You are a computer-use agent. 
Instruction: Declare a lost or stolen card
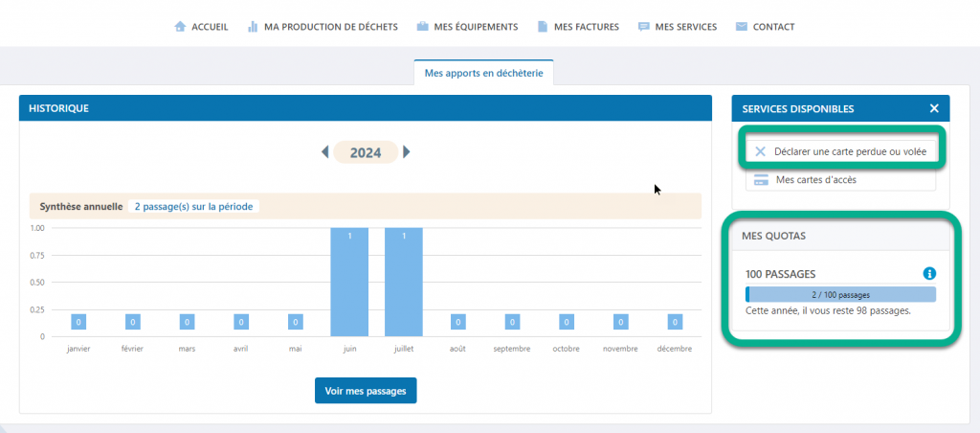(x=840, y=151)
